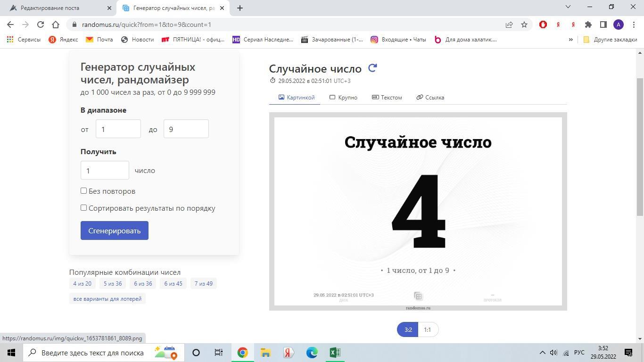Focus the range start field 'от'
Image resolution: width=644 pixels, height=362 pixels.
click(118, 129)
